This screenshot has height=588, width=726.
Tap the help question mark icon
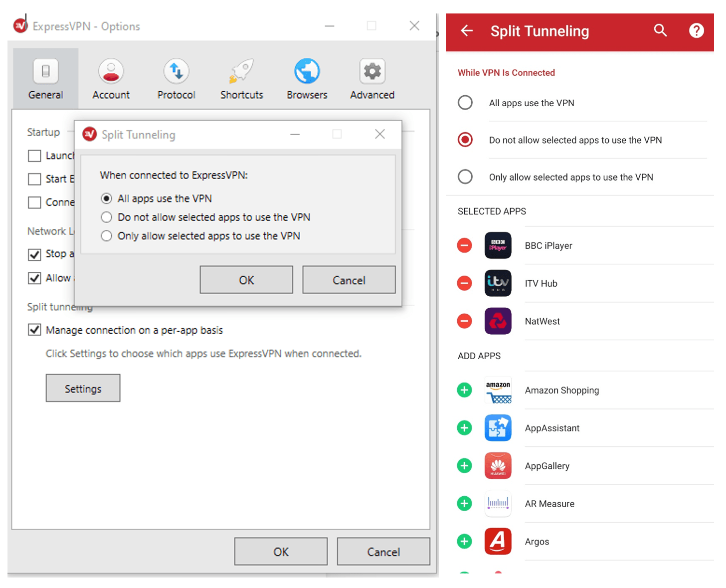click(x=697, y=31)
